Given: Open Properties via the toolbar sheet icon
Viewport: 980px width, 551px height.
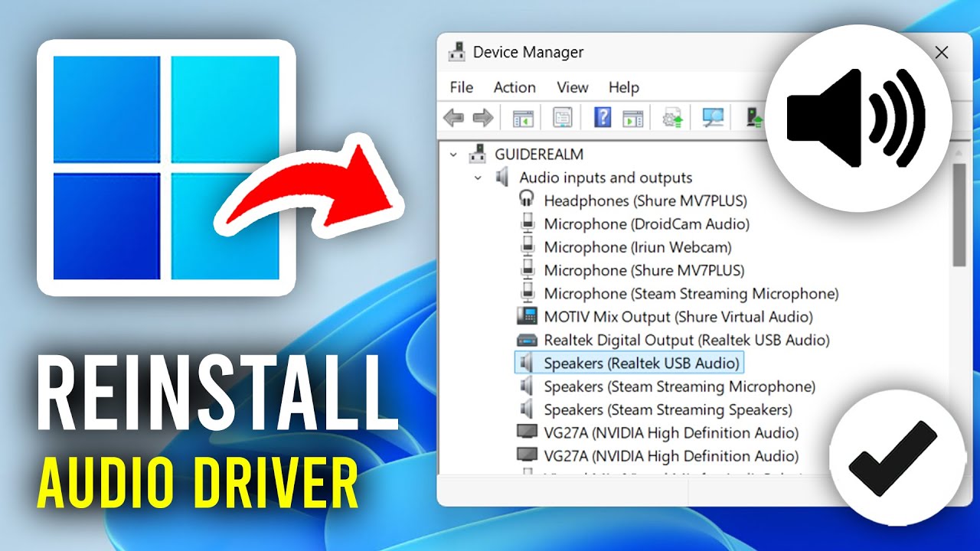Looking at the screenshot, I should [563, 118].
